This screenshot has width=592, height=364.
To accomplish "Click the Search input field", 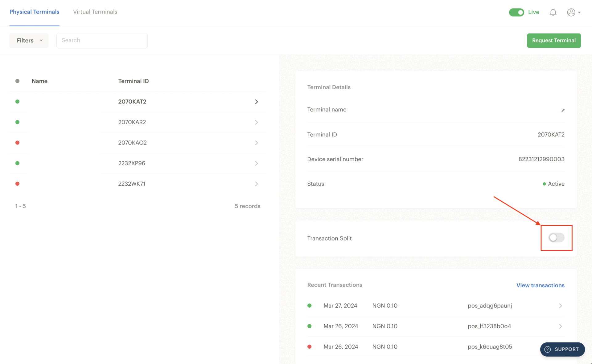I will 102,40.
